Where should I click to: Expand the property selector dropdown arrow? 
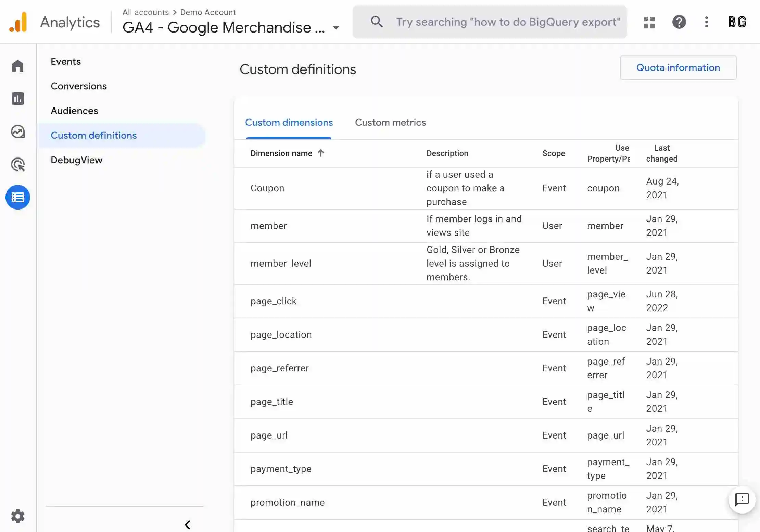coord(336,28)
